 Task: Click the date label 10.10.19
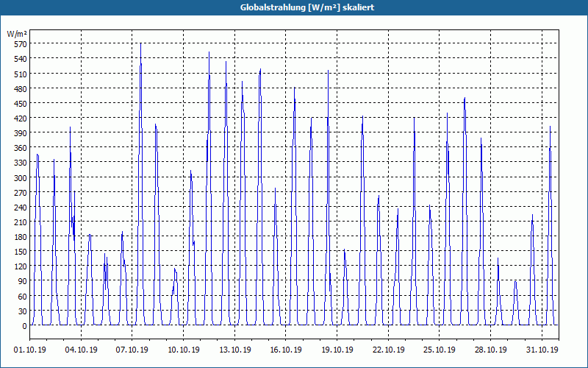(x=183, y=350)
